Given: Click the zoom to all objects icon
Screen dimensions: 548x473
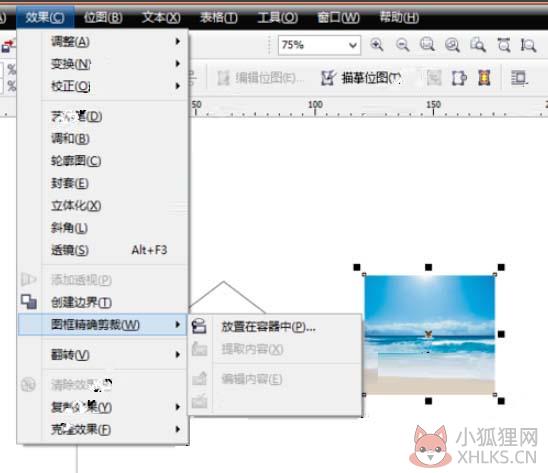Looking at the screenshot, I should (x=452, y=45).
